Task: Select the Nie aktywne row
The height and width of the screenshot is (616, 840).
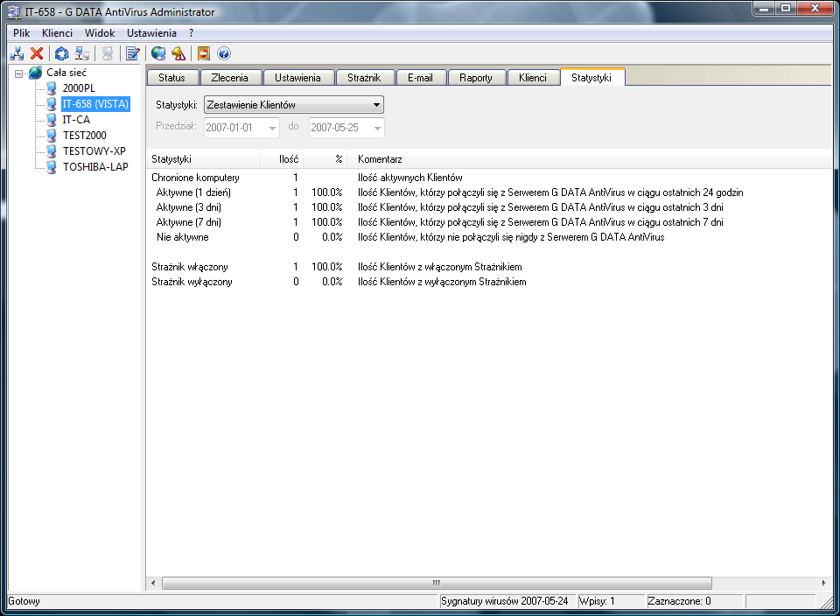Action: pyautogui.click(x=488, y=237)
